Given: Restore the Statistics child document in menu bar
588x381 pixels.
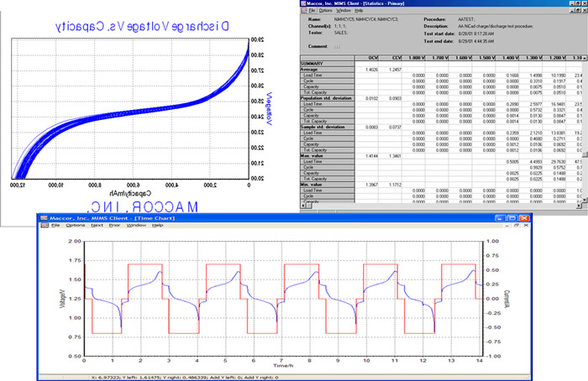Looking at the screenshot, I should (578, 10).
